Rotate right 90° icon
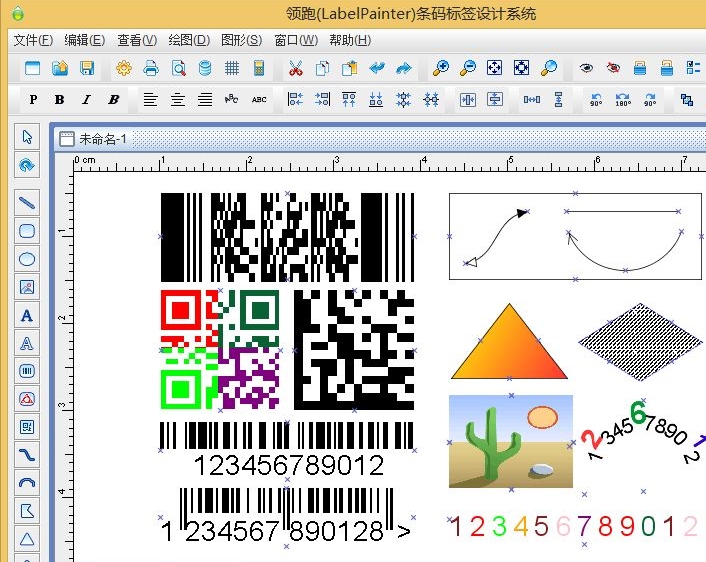 (x=650, y=100)
